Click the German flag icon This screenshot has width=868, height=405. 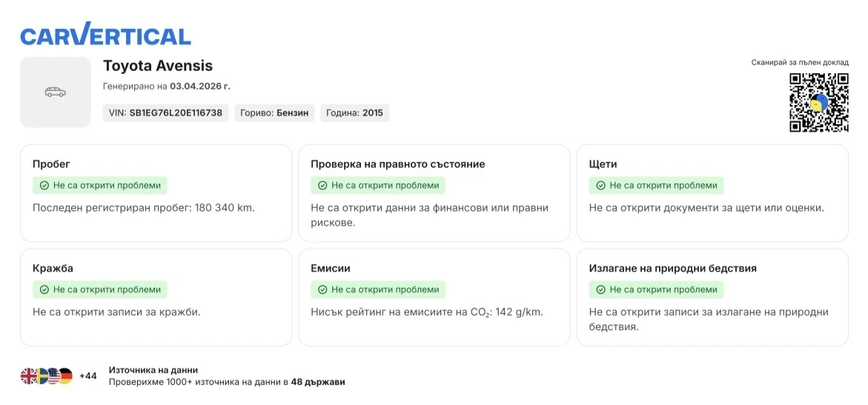67,376
